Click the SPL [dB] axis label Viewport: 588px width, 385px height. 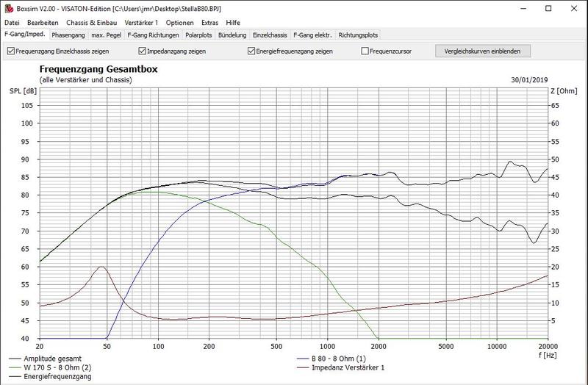click(x=23, y=91)
